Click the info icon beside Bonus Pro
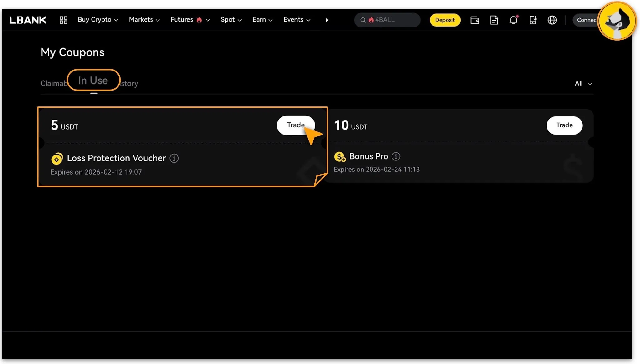The height and width of the screenshot is (364, 640). click(396, 156)
